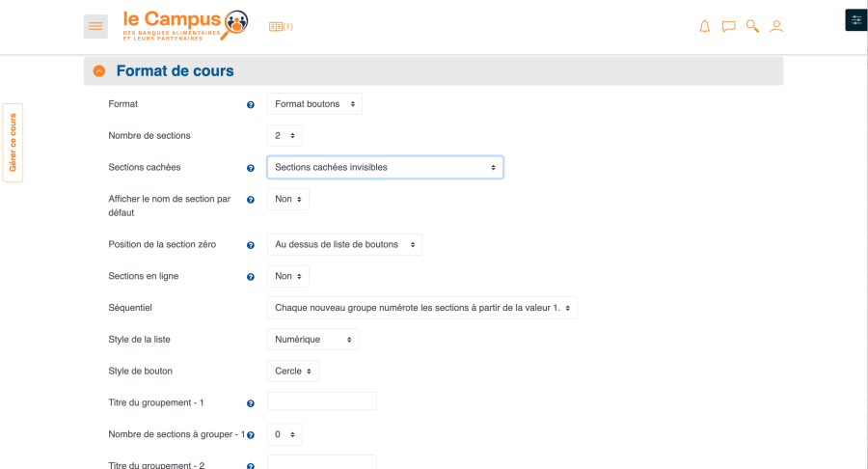
Task: Open the user profile icon
Action: click(776, 26)
